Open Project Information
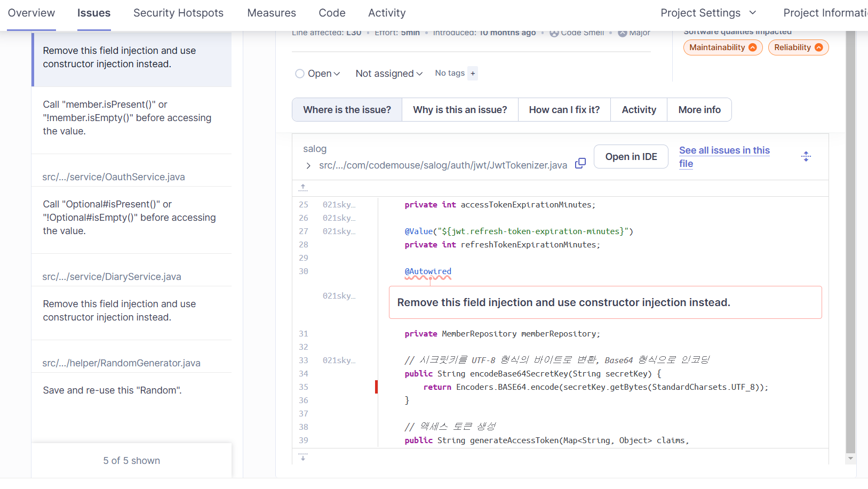This screenshot has width=868, height=489. coord(825,13)
